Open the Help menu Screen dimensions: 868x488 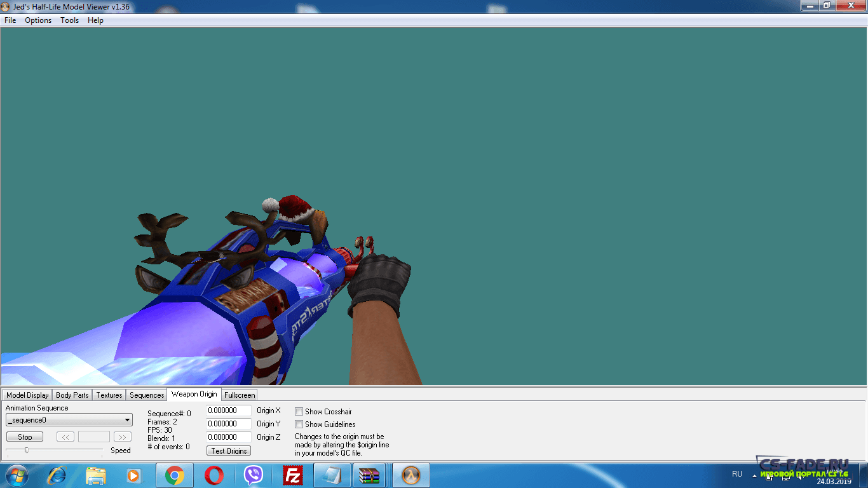click(x=95, y=20)
